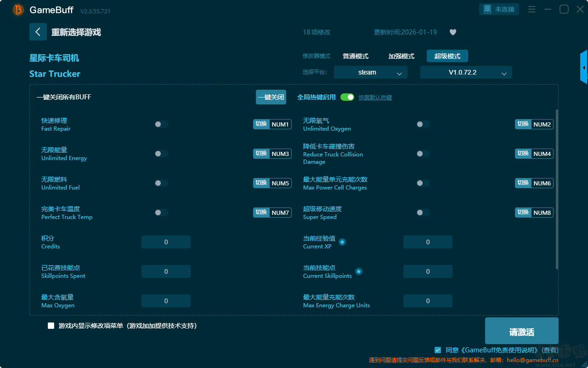Expand the right-edge side panel arrow
The image size is (588, 368).
(584, 67)
